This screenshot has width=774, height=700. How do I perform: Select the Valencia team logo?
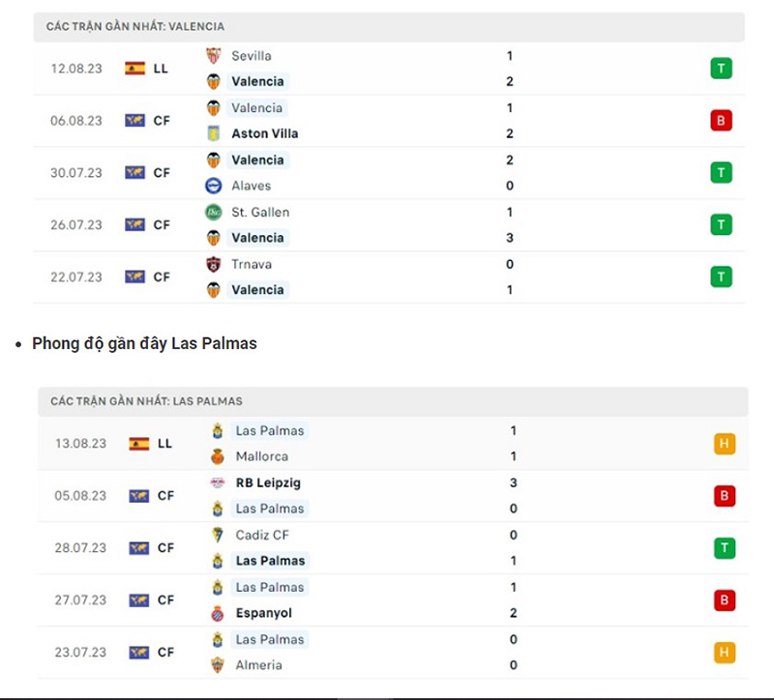pos(215,81)
